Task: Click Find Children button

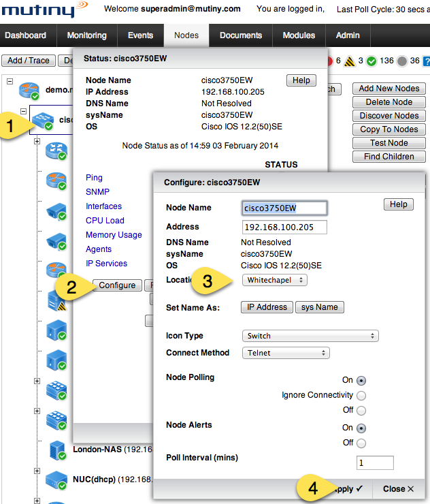Action: tap(389, 157)
